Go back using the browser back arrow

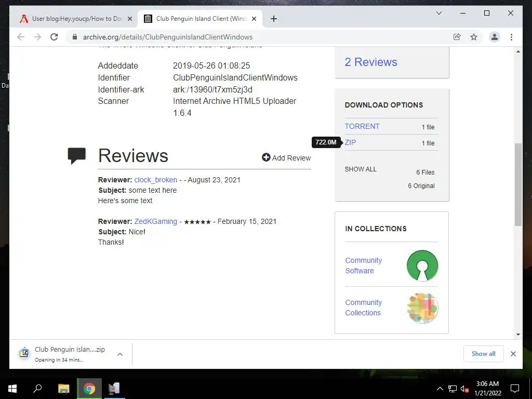pos(21,37)
